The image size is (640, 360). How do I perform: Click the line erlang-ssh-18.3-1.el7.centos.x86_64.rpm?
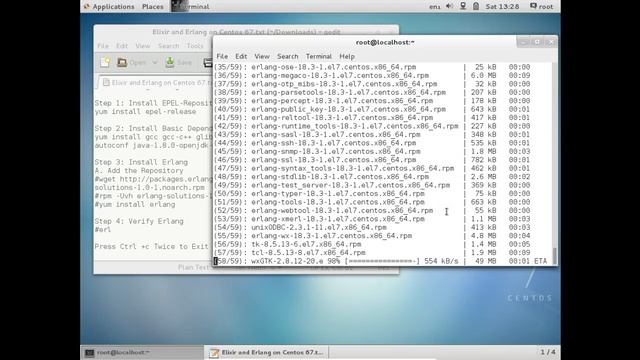pos(333,143)
